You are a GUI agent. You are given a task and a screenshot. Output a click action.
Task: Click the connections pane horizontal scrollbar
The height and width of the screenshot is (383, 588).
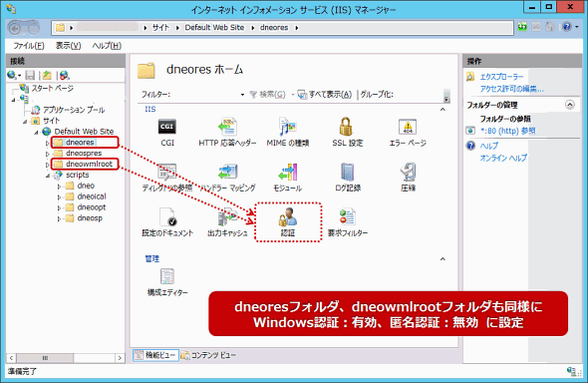[66, 358]
